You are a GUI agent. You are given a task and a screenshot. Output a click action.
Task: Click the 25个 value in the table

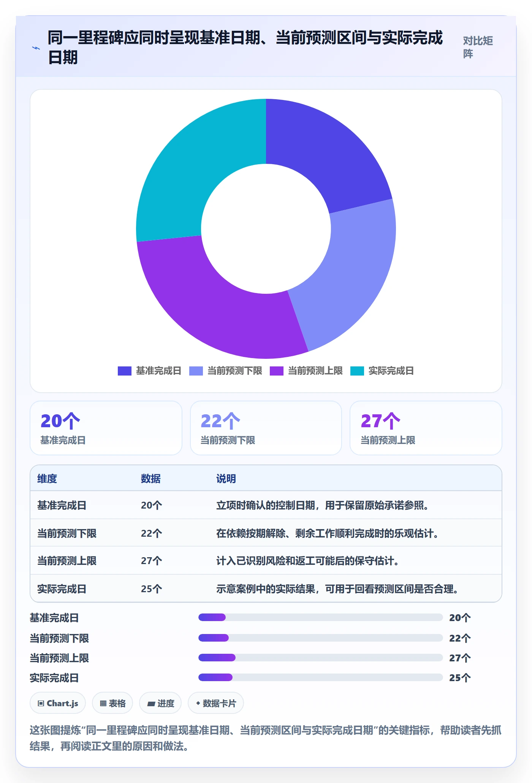tap(152, 589)
